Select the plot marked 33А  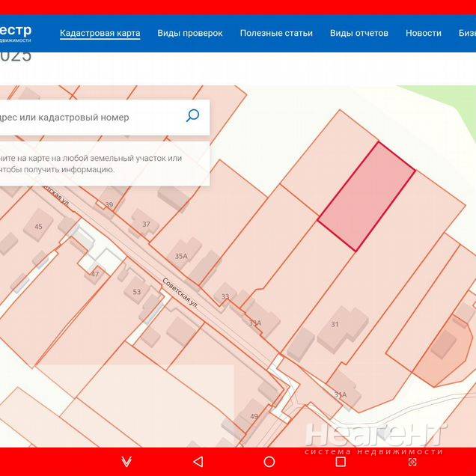[254, 323]
